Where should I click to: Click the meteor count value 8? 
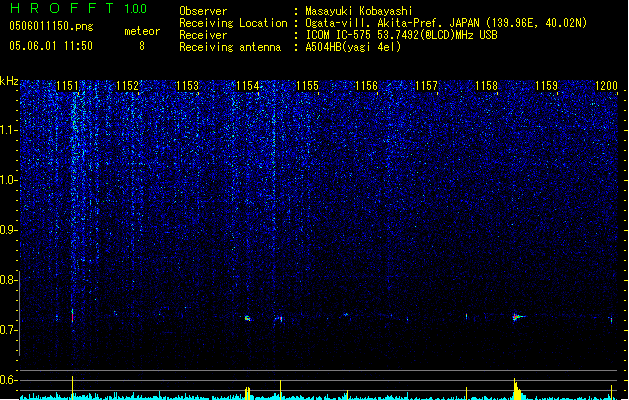pos(142,46)
